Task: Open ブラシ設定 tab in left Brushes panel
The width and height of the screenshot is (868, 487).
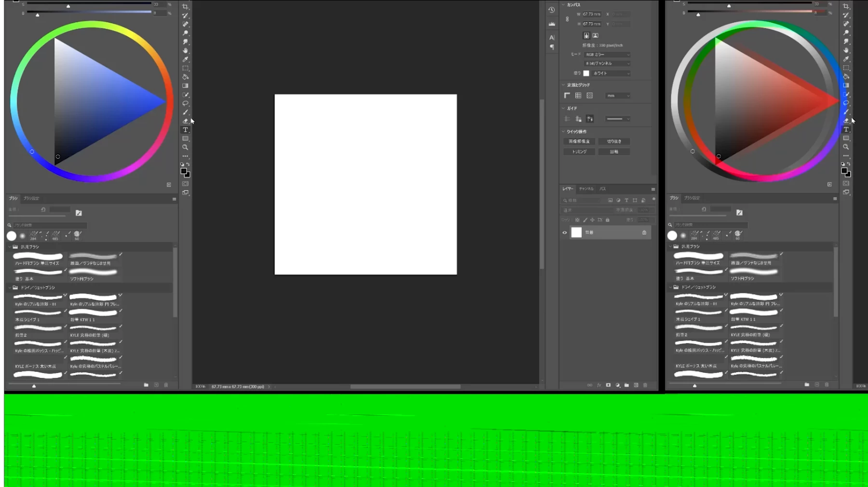Action: click(31, 198)
